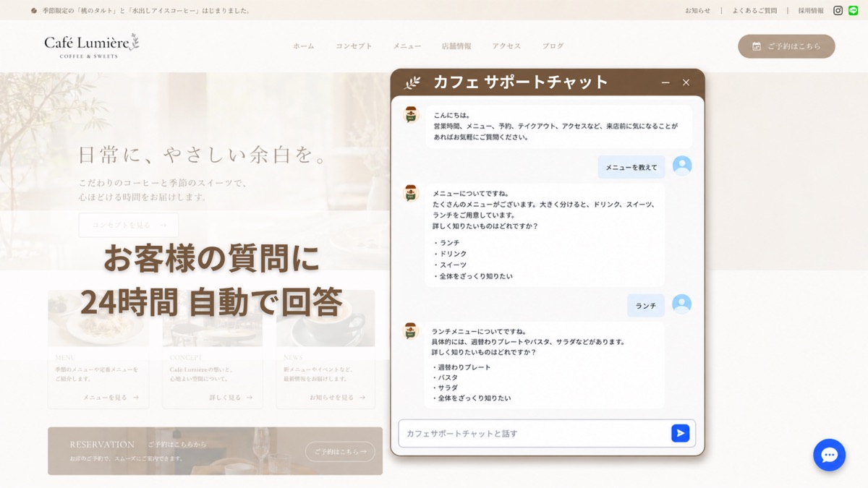The image size is (868, 488).
Task: Click ご予約はこちら button in RESERVATION banner
Action: (340, 452)
